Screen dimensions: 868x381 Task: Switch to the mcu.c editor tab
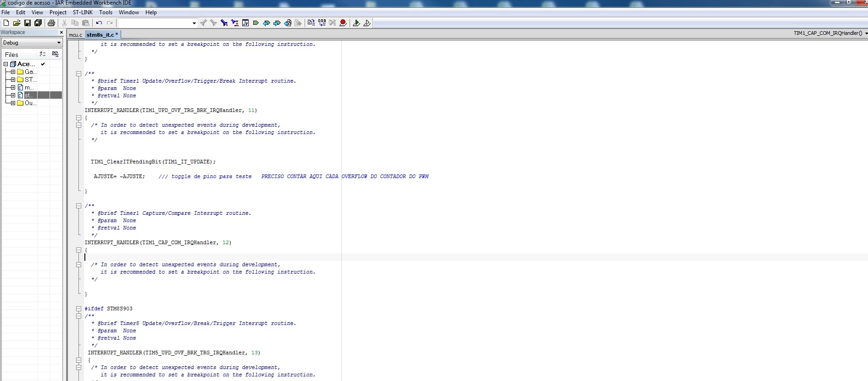pos(76,35)
